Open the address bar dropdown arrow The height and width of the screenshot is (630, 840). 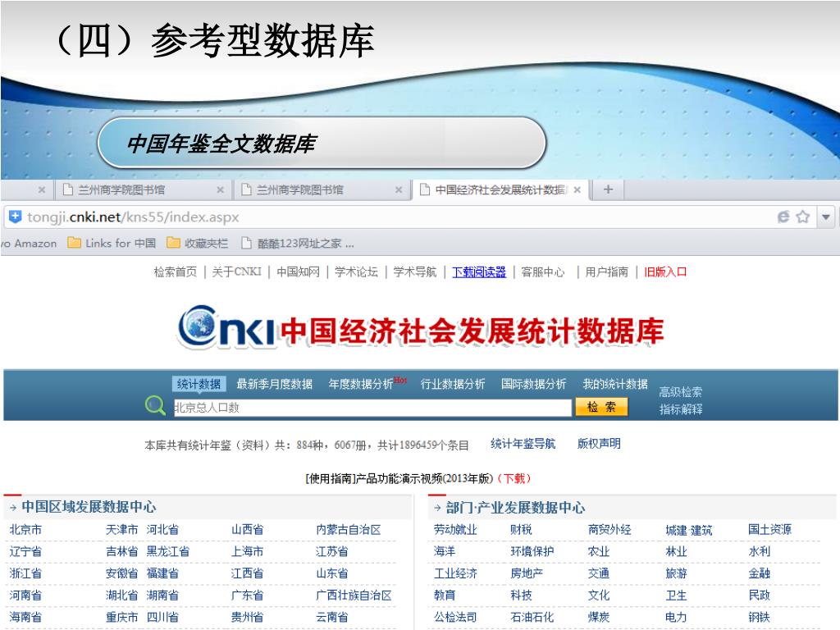tap(826, 217)
